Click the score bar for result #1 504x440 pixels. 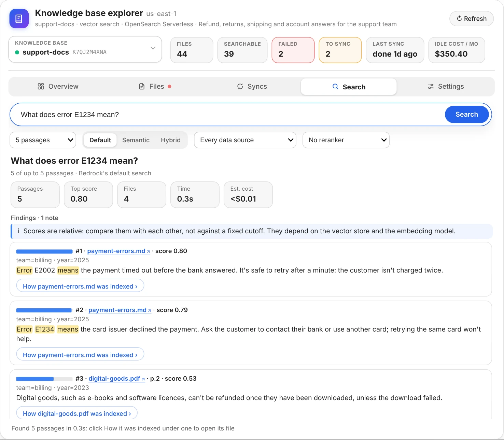(x=44, y=252)
